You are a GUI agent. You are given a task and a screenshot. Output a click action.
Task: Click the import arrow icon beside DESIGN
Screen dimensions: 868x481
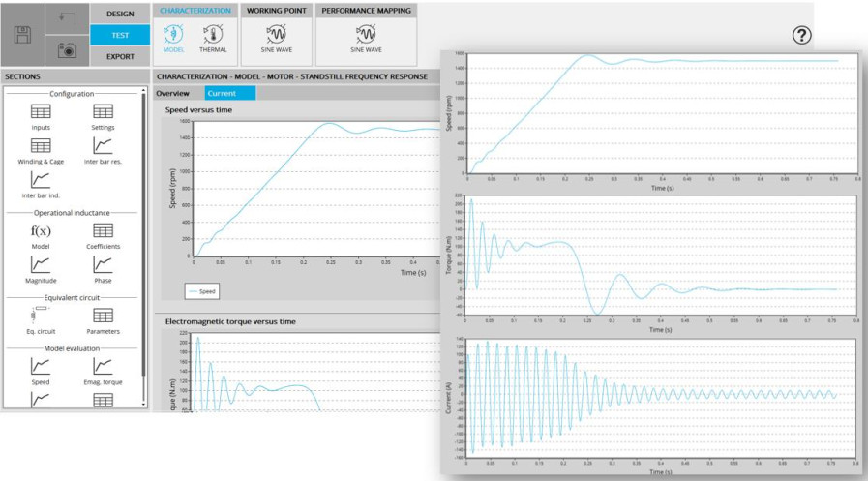66,16
